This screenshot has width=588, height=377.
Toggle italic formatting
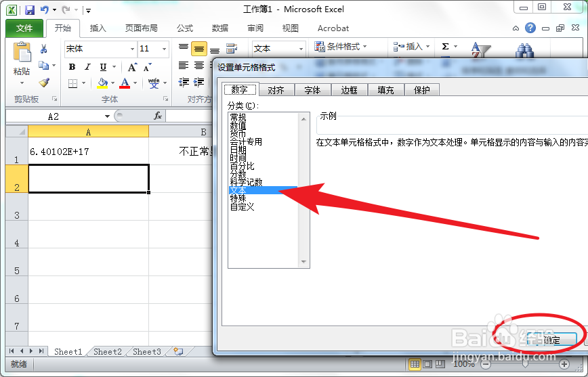(x=87, y=67)
